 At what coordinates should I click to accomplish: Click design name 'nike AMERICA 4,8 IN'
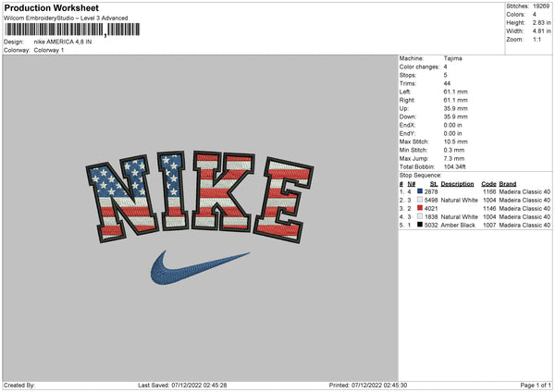(x=63, y=42)
